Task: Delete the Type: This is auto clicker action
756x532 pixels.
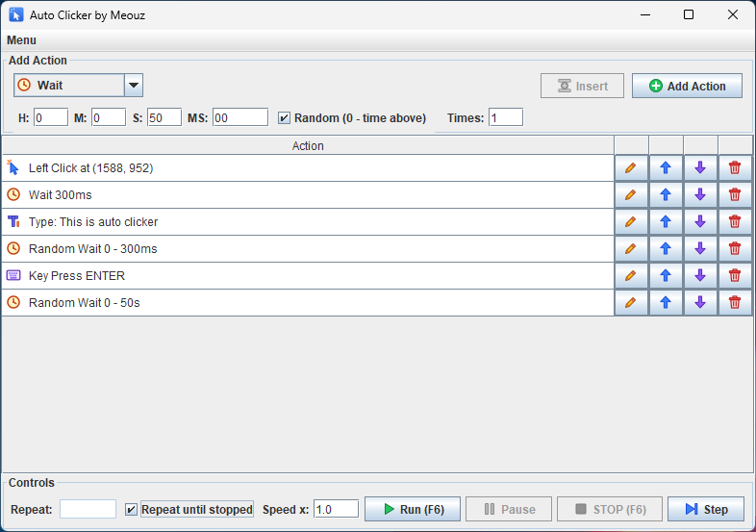Action: pos(735,222)
